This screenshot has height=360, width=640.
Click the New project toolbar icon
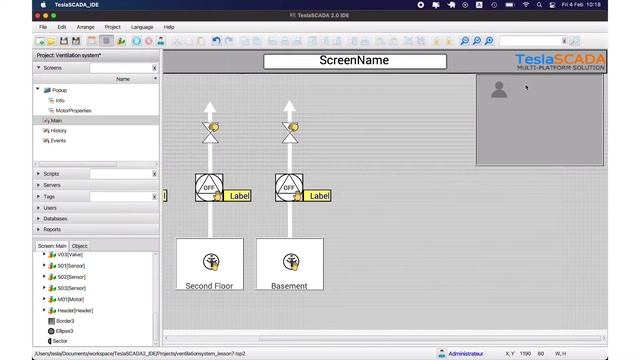40,41
